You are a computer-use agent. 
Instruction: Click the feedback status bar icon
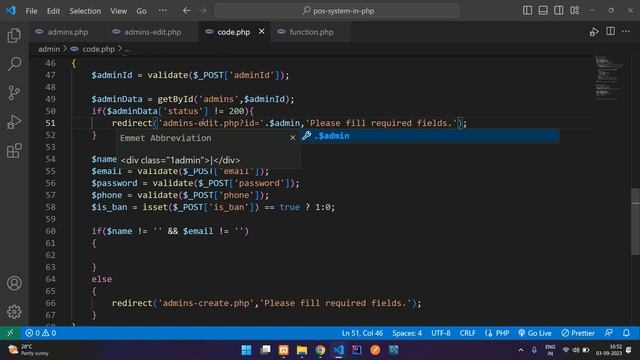tap(609, 333)
